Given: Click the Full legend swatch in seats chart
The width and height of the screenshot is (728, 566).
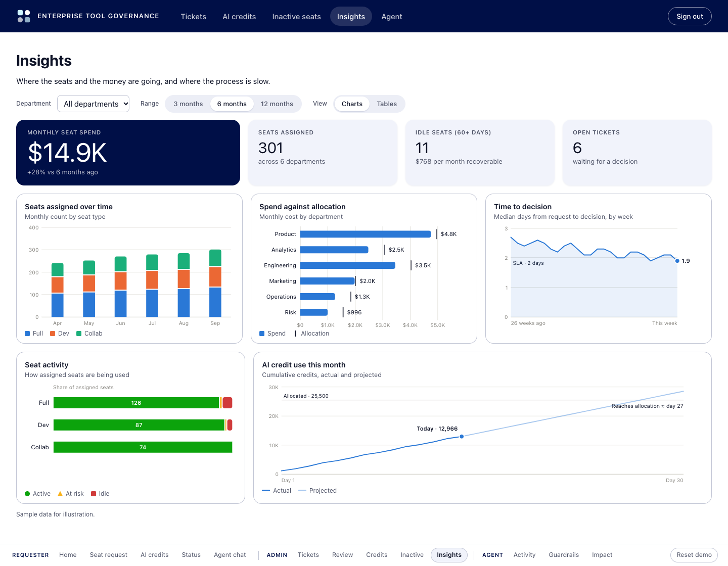Looking at the screenshot, I should pyautogui.click(x=27, y=334).
